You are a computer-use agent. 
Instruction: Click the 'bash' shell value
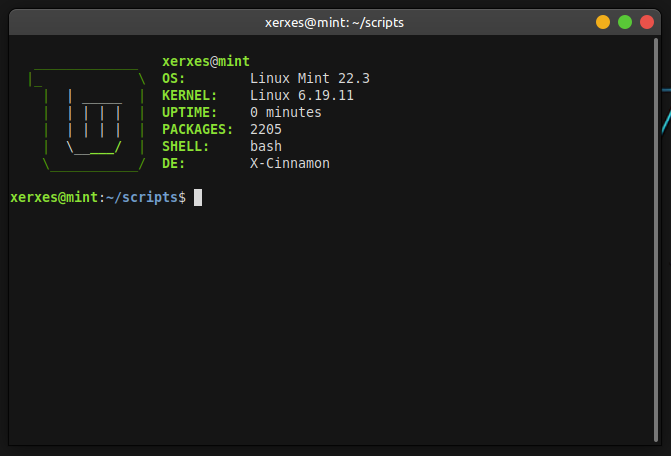coord(266,147)
